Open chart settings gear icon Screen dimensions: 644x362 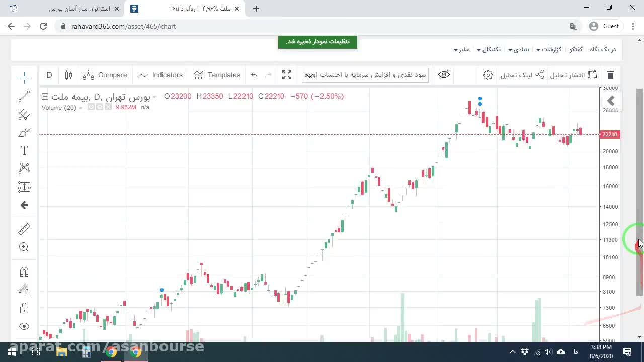(x=488, y=75)
